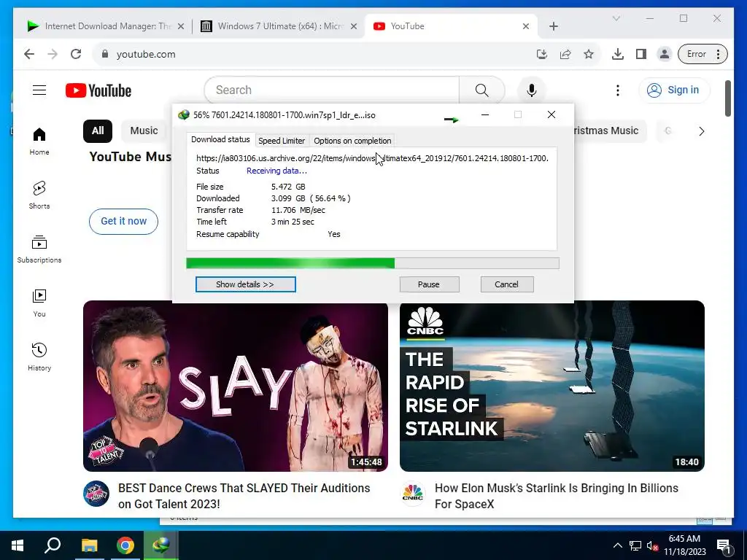Close the YouTube tab
Image resolution: width=747 pixels, height=560 pixels.
[x=525, y=26]
